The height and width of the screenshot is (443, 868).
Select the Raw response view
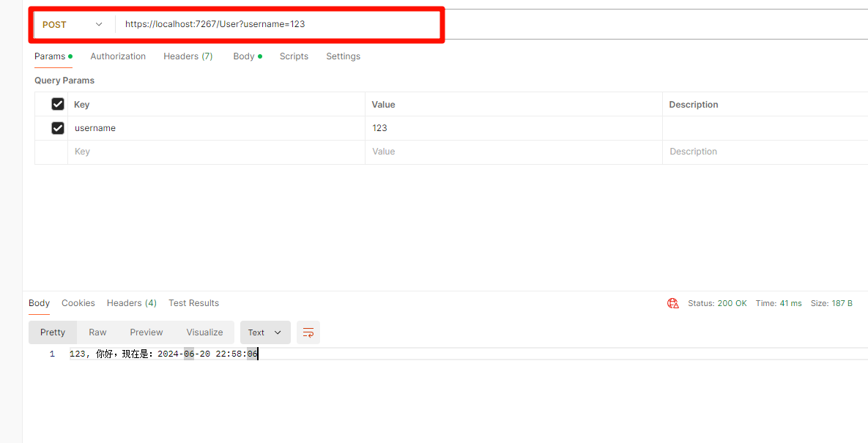point(97,332)
